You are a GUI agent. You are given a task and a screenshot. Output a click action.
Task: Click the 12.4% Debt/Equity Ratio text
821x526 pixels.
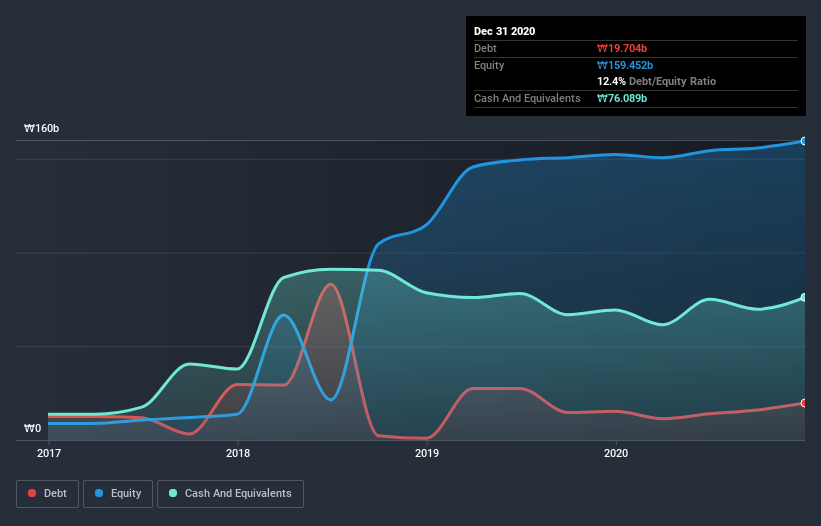[x=657, y=81]
